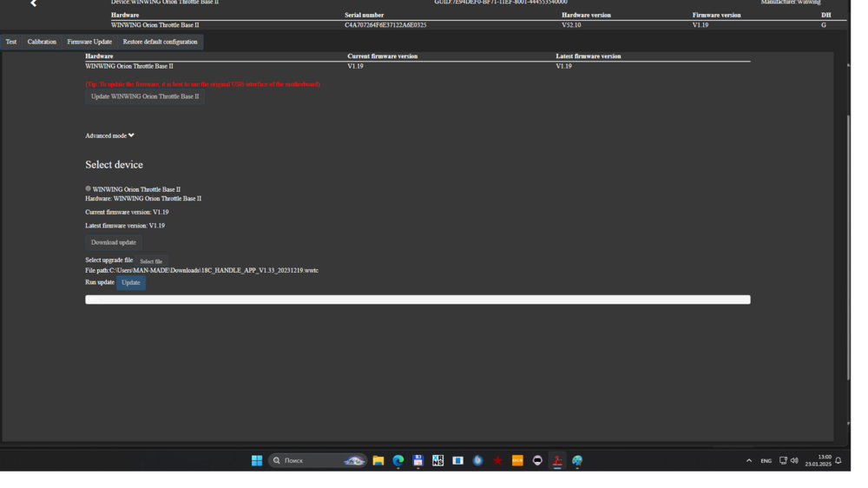
Task: Open the Windows Start menu
Action: (257, 461)
